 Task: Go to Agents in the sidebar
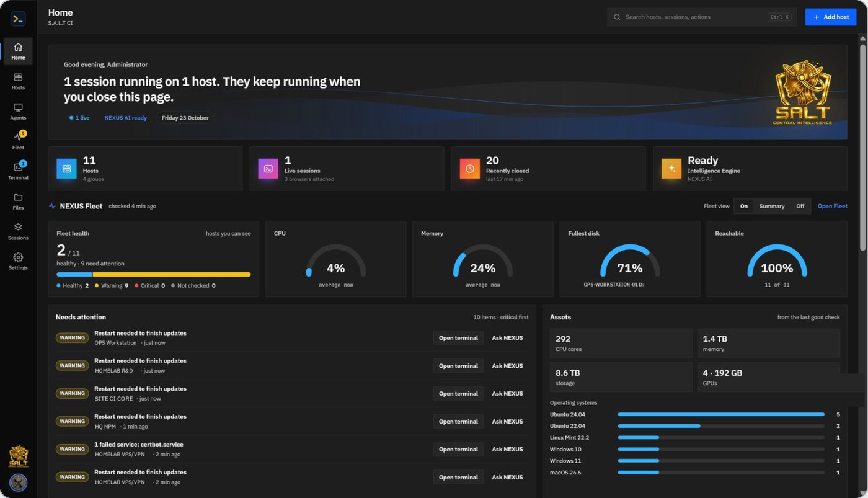[x=18, y=112]
